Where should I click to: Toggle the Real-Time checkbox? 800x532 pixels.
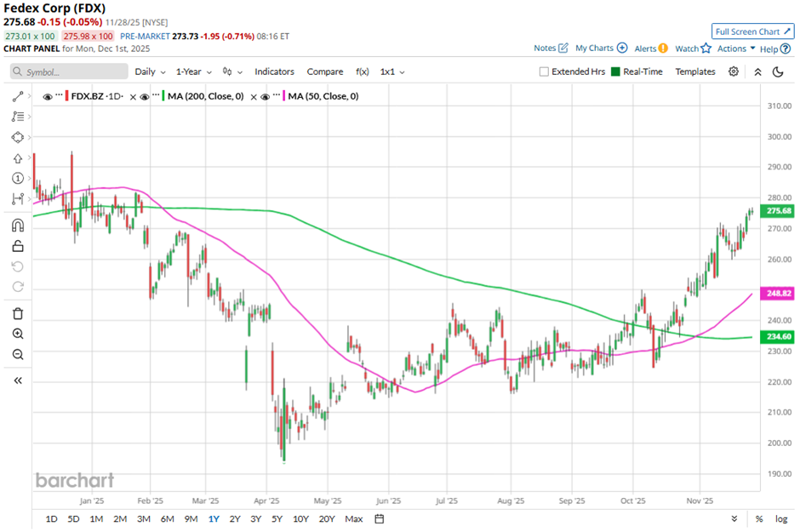coord(615,72)
